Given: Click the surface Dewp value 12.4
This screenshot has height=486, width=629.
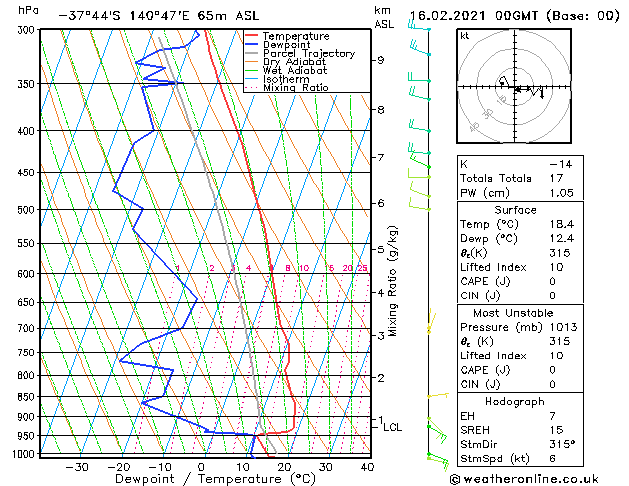Looking at the screenshot, I should [x=562, y=239].
